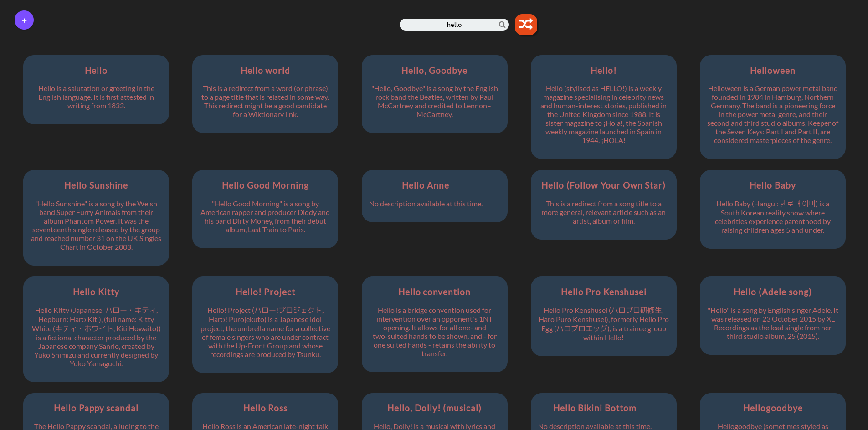Click the Super Furry Animals song description
868x430 pixels.
tap(96, 225)
